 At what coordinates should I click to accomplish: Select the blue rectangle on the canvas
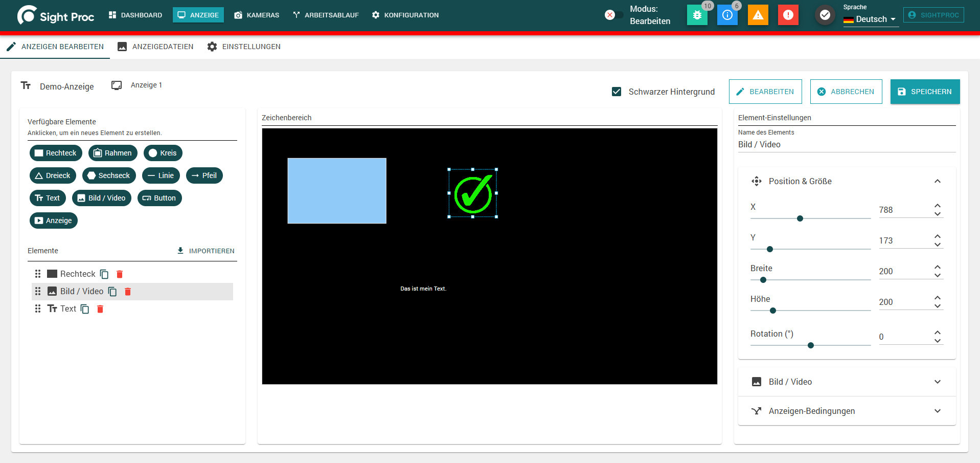337,191
